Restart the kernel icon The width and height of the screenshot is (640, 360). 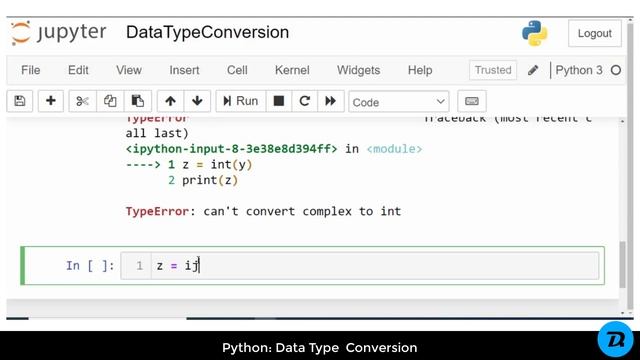[304, 101]
